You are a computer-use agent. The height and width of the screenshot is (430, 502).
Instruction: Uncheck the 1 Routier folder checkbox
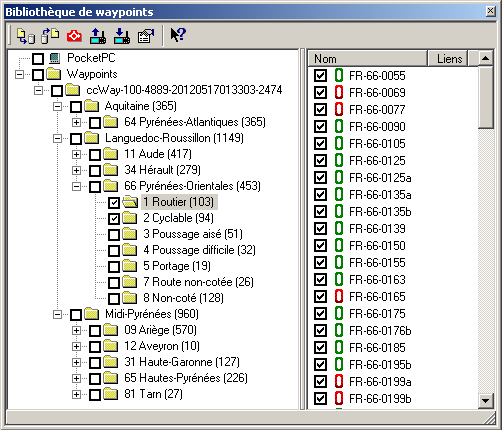coord(114,203)
